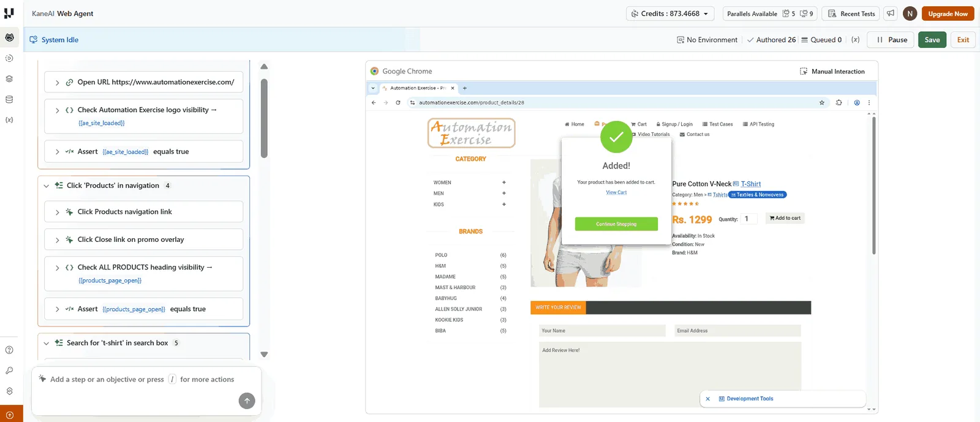Expand the 'Check ALL PRODUCTS heading visibility' step

pyautogui.click(x=58, y=268)
